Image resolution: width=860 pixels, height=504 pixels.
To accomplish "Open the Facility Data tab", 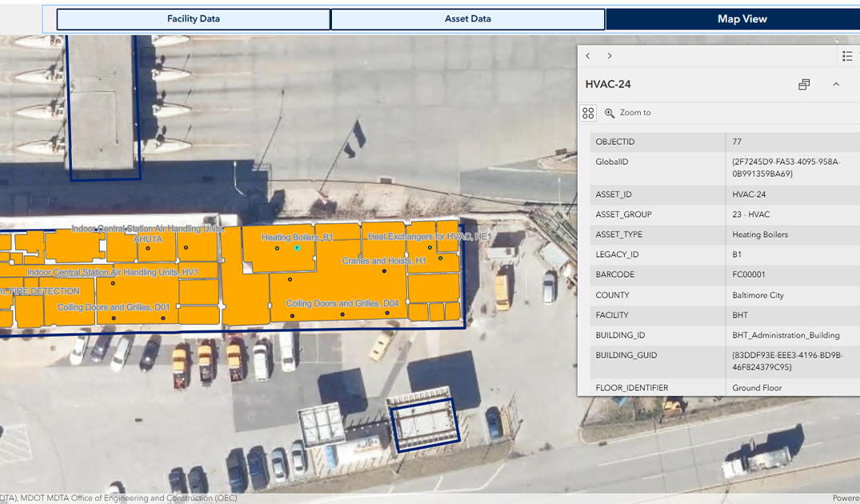I will [193, 19].
